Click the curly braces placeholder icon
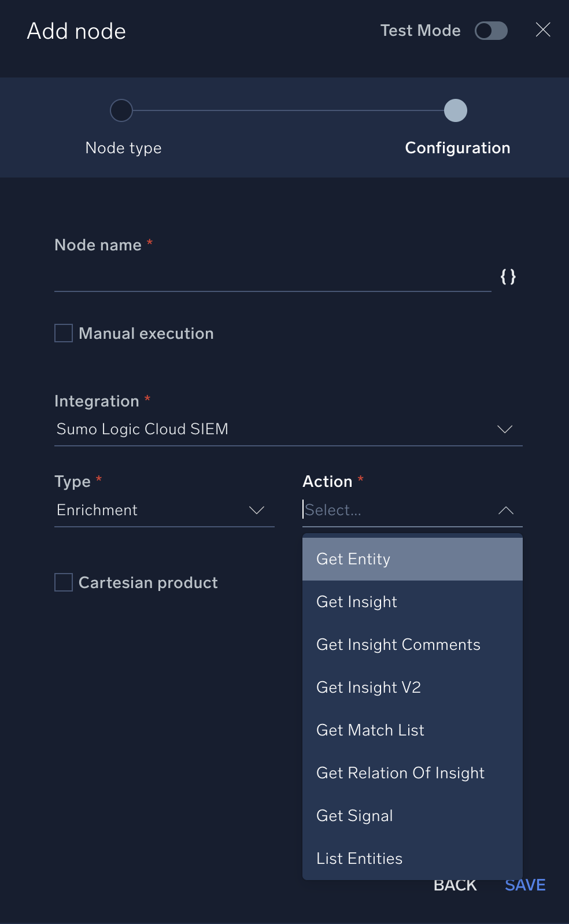569x924 pixels. click(x=508, y=277)
